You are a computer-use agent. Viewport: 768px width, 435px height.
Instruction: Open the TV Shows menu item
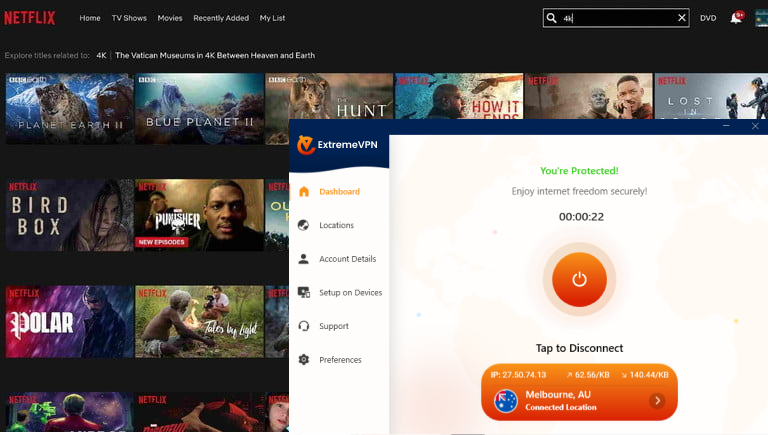[x=129, y=18]
